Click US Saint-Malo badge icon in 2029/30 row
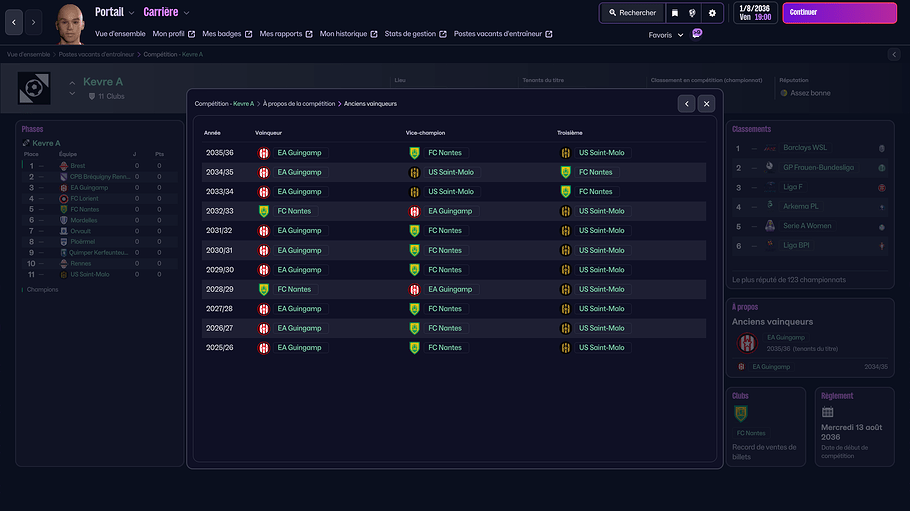 (x=565, y=270)
